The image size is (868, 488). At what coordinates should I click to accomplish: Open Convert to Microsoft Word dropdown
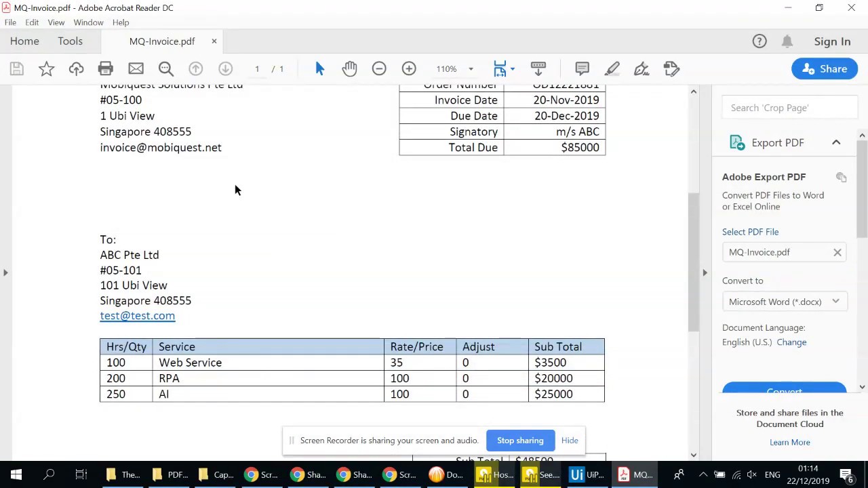(784, 302)
